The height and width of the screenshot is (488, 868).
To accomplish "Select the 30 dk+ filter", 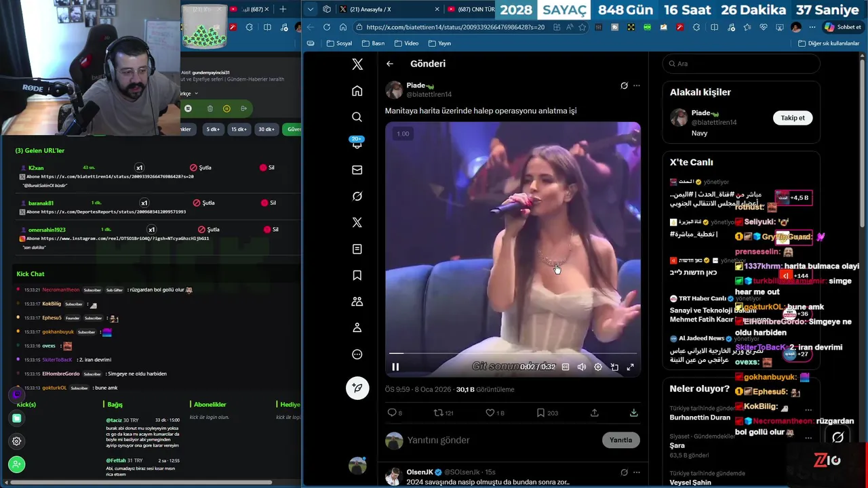I will pyautogui.click(x=267, y=129).
